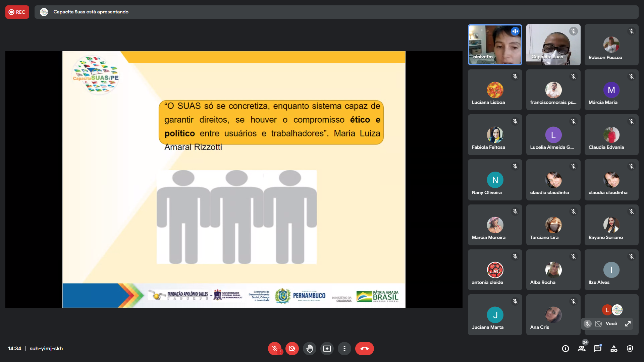Turn on the camera button
Viewport: 644px width, 362px height.
point(292,349)
